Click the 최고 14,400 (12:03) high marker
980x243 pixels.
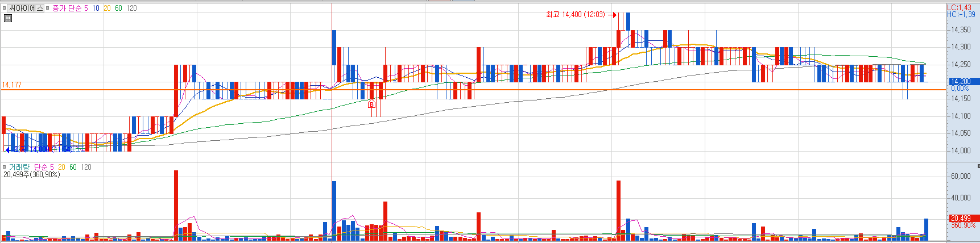[x=575, y=15]
